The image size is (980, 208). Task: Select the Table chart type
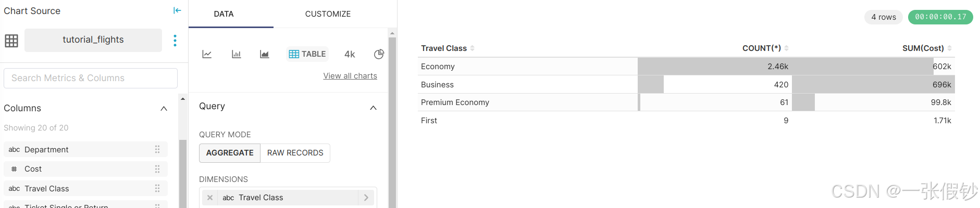[307, 54]
